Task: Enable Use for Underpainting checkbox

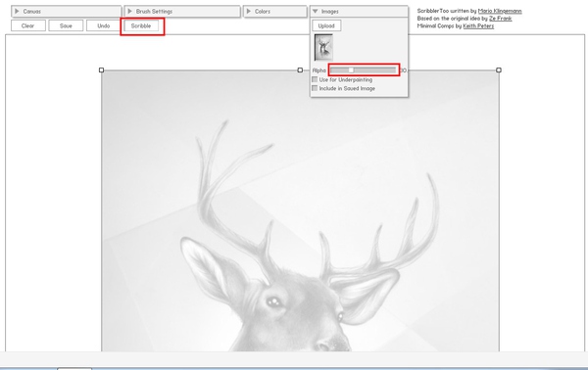Action: [x=315, y=79]
